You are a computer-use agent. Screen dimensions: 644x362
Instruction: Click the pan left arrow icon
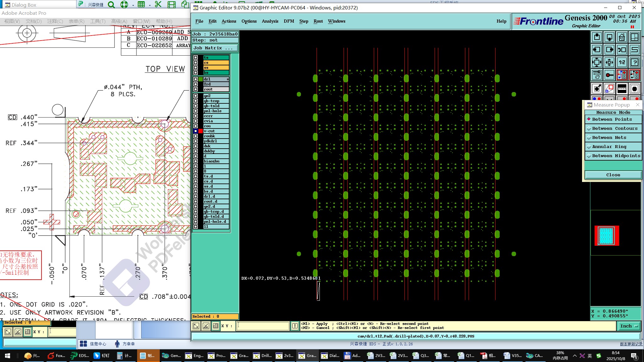pyautogui.click(x=597, y=50)
